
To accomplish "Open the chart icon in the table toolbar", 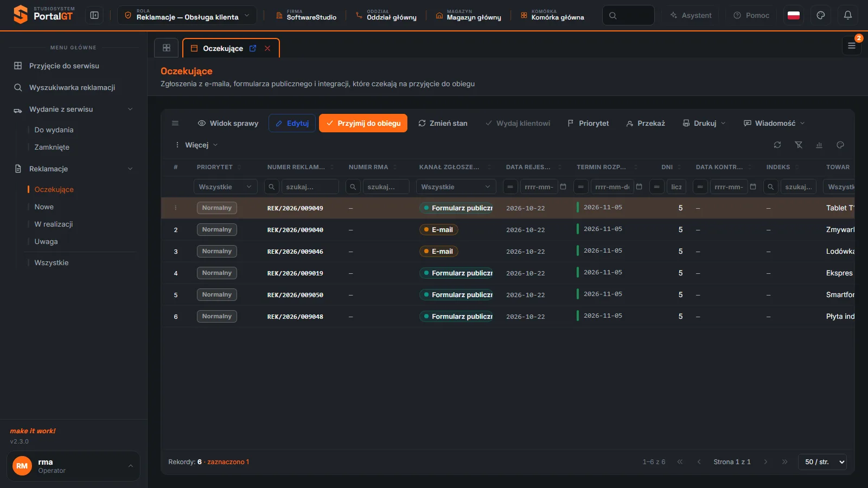I will click(819, 145).
